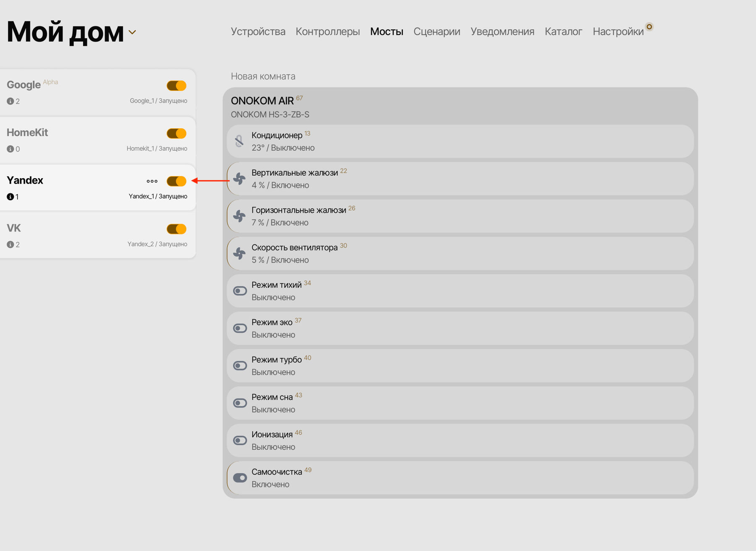Expand the Мой дом dropdown chevron
This screenshot has height=551, width=756.
132,32
